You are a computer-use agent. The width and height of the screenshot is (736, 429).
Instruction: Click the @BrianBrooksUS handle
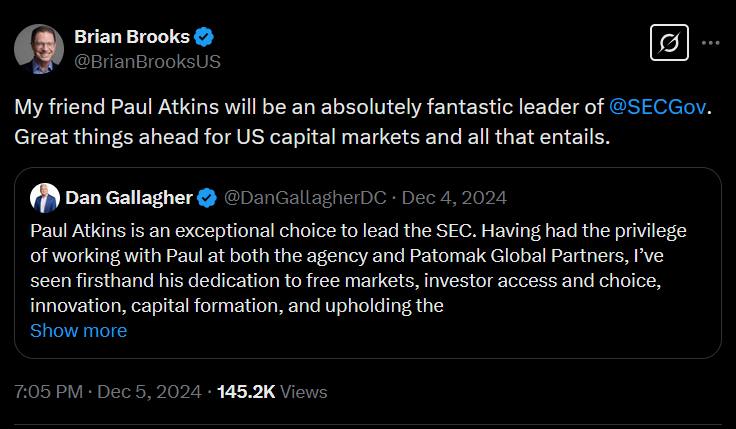(147, 61)
